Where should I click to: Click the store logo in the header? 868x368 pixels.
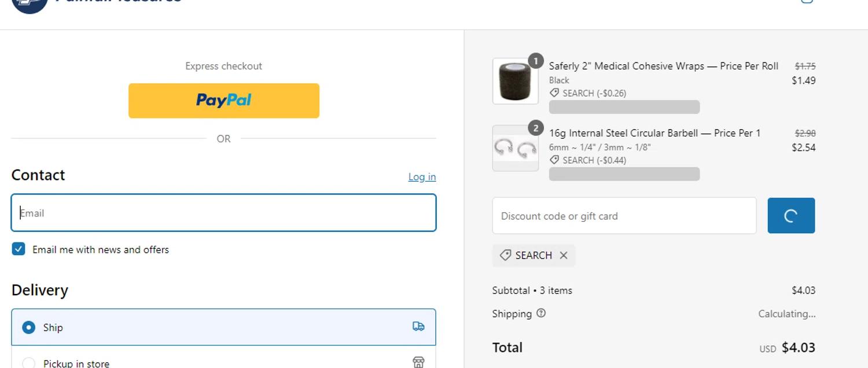coord(29,3)
